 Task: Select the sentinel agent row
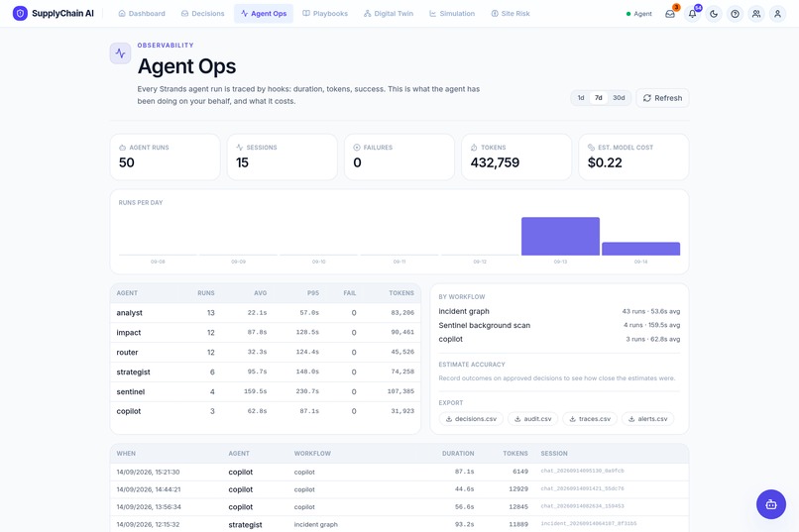tap(266, 391)
